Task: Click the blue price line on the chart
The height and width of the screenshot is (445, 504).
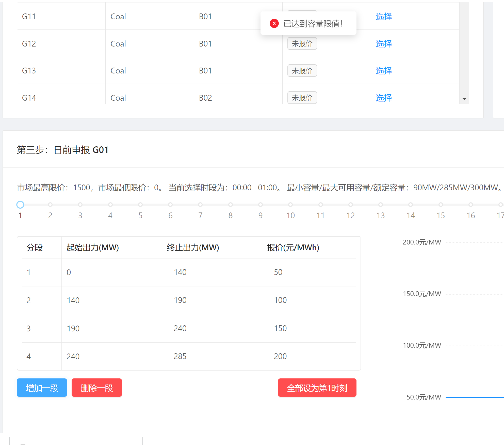Action: (475, 397)
